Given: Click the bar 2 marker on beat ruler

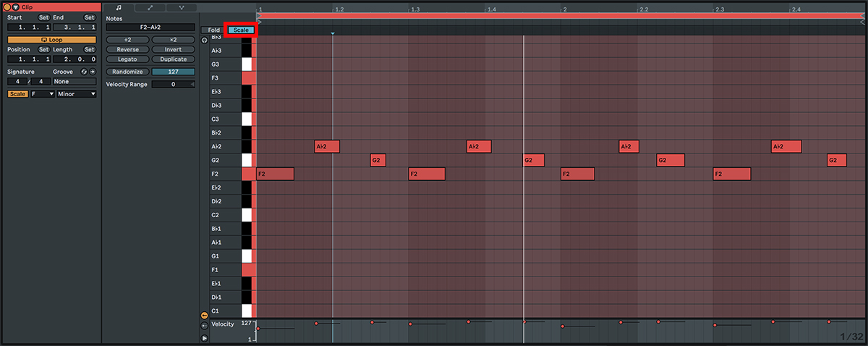Looking at the screenshot, I should click(x=564, y=9).
